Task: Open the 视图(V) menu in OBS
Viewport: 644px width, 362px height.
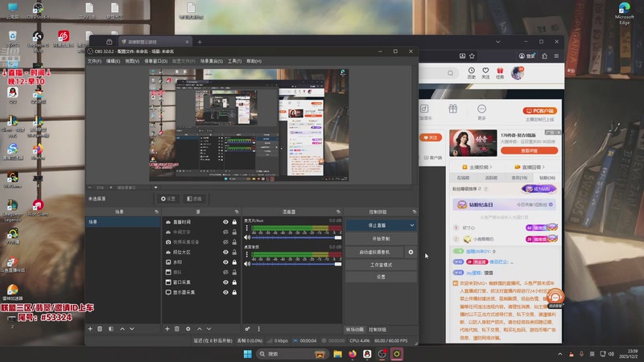Action: coord(132,61)
